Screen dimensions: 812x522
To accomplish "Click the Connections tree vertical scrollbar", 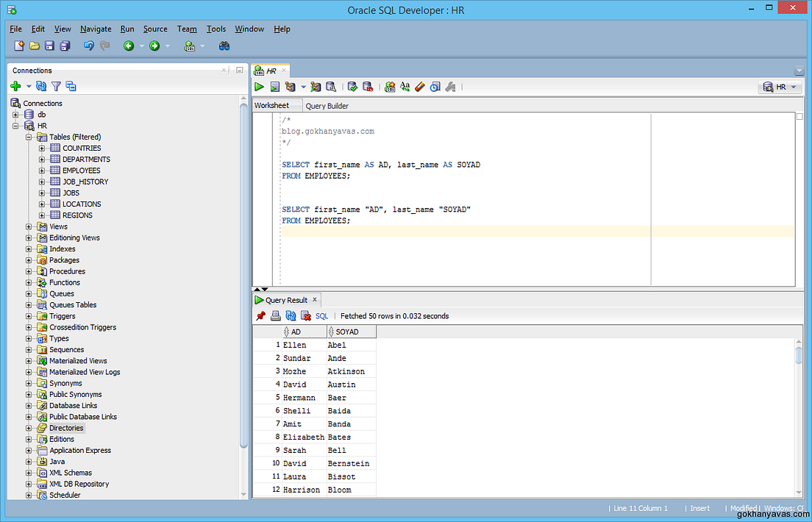I will tap(244, 274).
